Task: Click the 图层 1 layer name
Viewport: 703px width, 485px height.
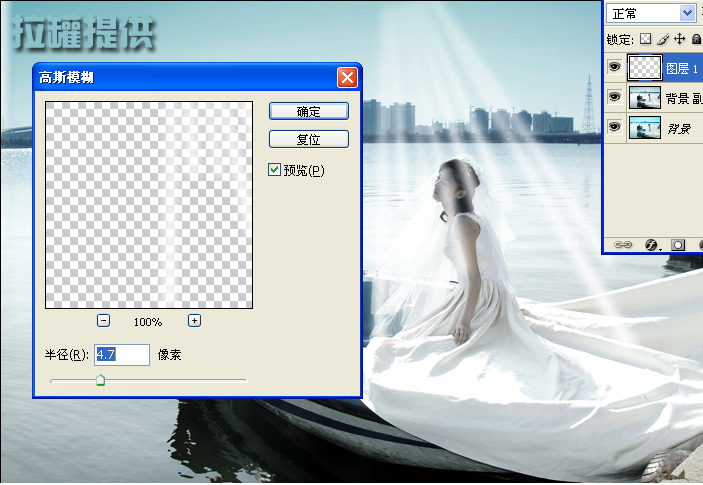Action: coord(682,69)
